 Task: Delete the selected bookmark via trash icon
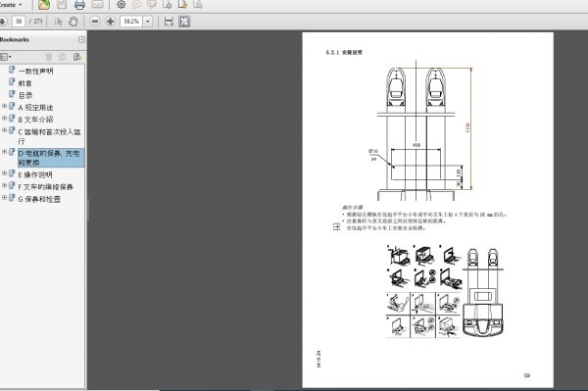point(49,57)
